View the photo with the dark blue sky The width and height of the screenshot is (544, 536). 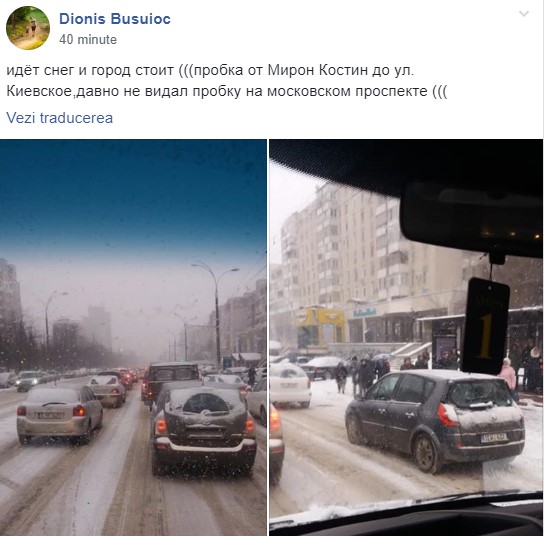[133, 338]
